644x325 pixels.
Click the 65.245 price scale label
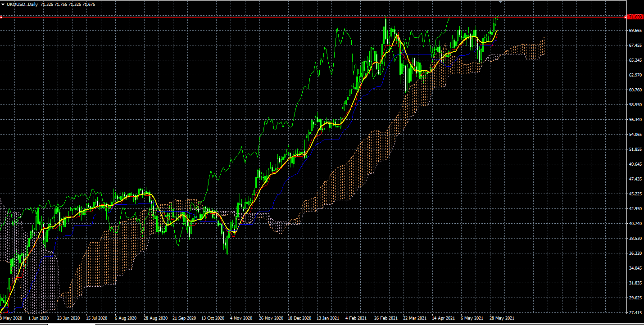point(635,60)
